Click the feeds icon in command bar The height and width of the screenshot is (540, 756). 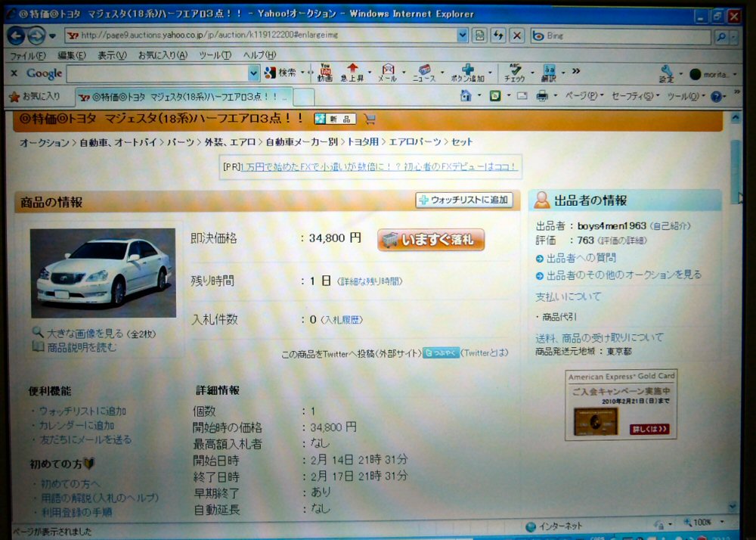pos(495,97)
